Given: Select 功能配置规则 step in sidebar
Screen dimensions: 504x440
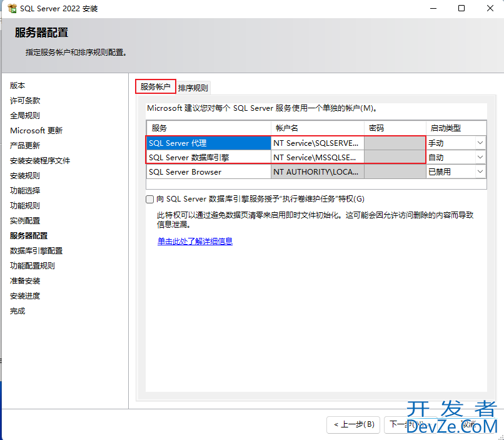Looking at the screenshot, I should point(33,265).
